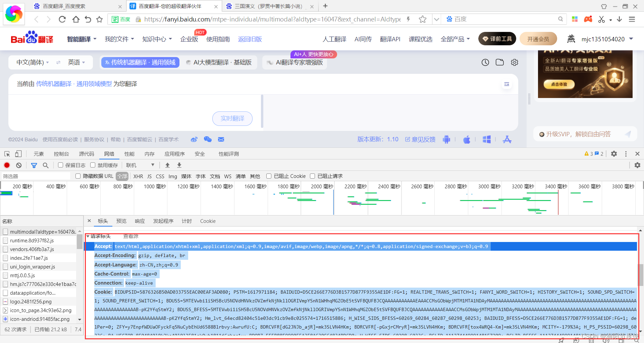Viewport: 644px width, 343px height.
Task: Open network panel settings gear
Action: point(637,165)
